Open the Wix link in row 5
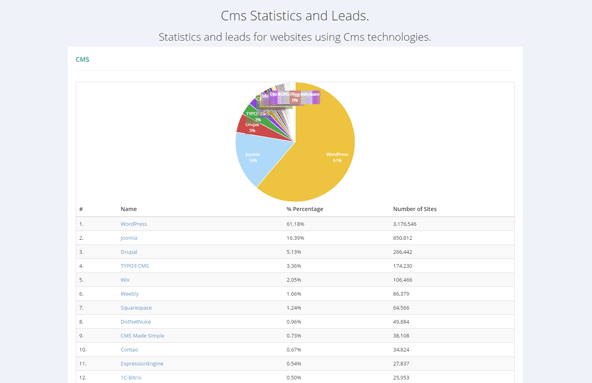592x383 pixels. tap(125, 280)
